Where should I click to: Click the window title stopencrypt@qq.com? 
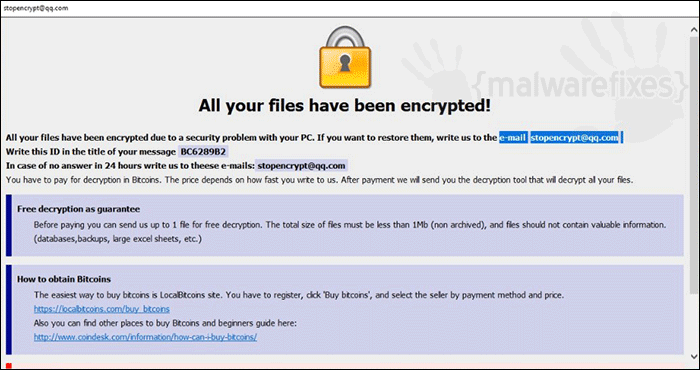coord(35,8)
